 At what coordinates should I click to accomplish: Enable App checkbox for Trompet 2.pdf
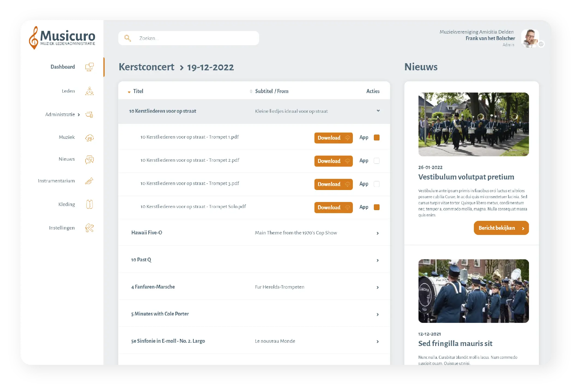[x=377, y=161]
